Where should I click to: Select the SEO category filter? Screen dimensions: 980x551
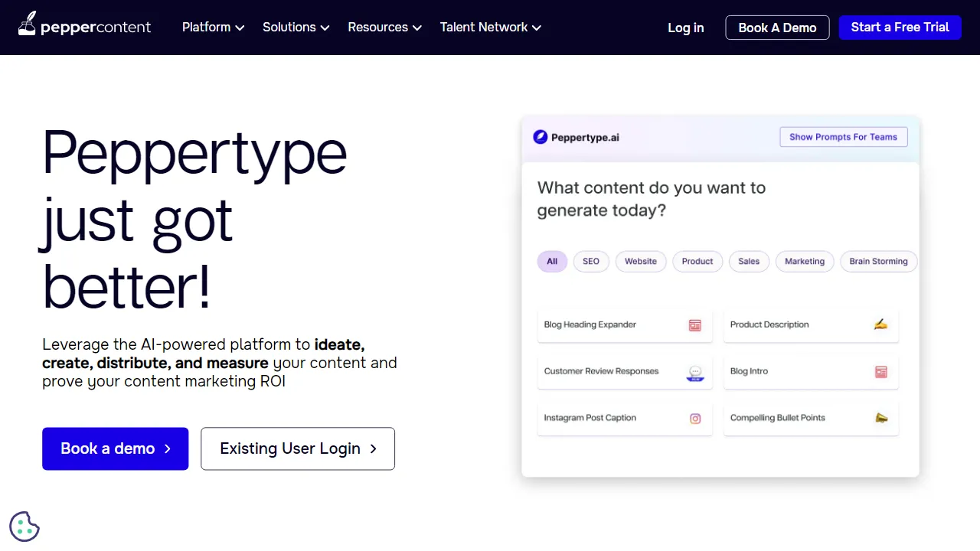click(591, 262)
